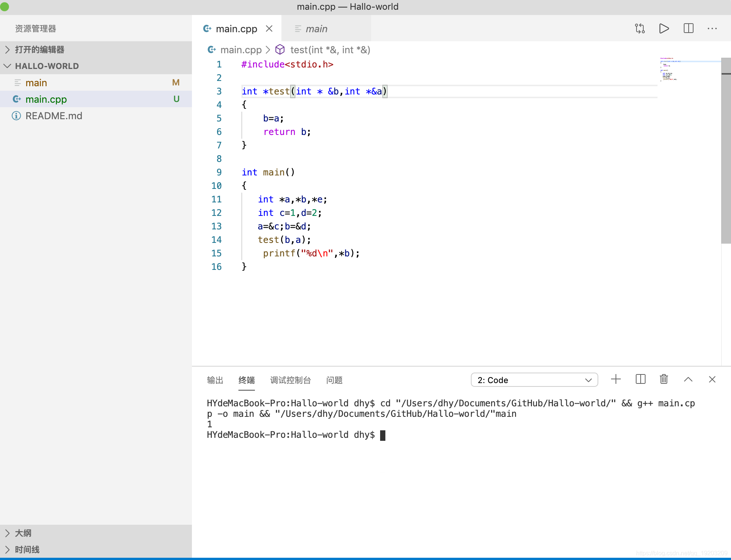Click main.cpp in the breadcrumb path
Screen dimensions: 731x560
[241, 49]
